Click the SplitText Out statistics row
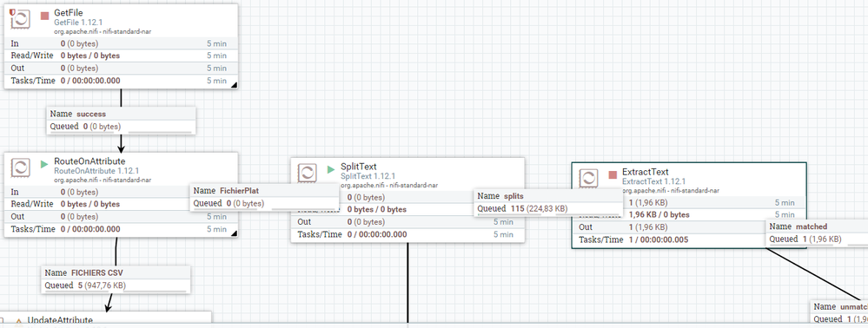Screen dimensions: 868x328 click(x=407, y=222)
